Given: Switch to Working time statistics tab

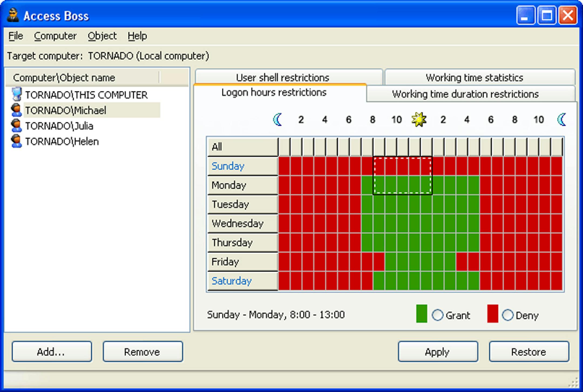Looking at the screenshot, I should pos(480,77).
